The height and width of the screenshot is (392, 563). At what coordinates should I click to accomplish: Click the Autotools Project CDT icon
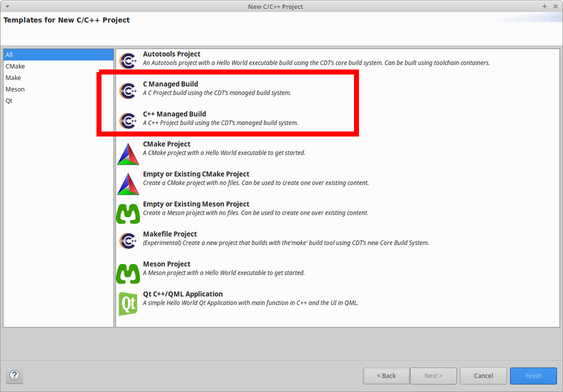click(x=128, y=60)
